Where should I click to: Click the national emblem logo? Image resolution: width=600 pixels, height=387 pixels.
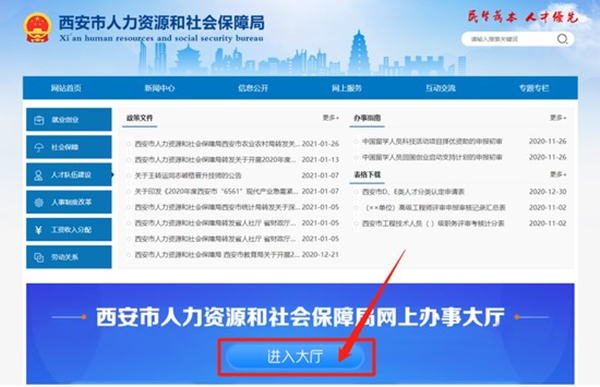[x=37, y=28]
